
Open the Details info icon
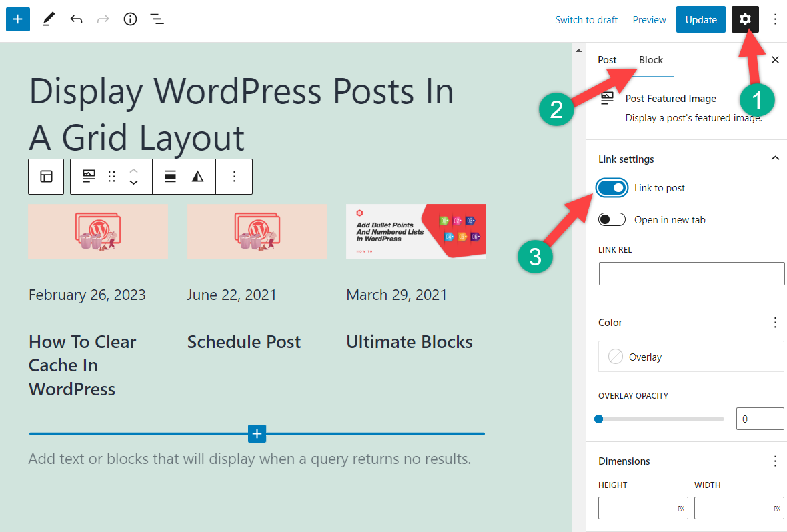coord(129,19)
